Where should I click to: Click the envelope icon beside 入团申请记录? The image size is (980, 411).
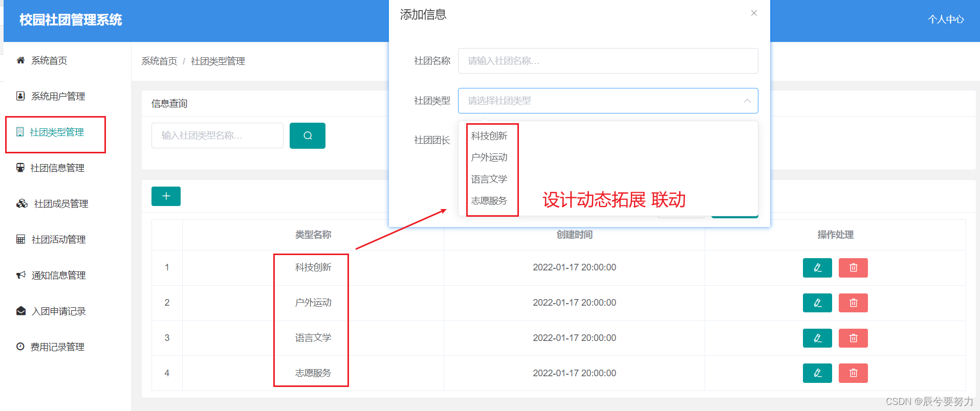click(21, 311)
